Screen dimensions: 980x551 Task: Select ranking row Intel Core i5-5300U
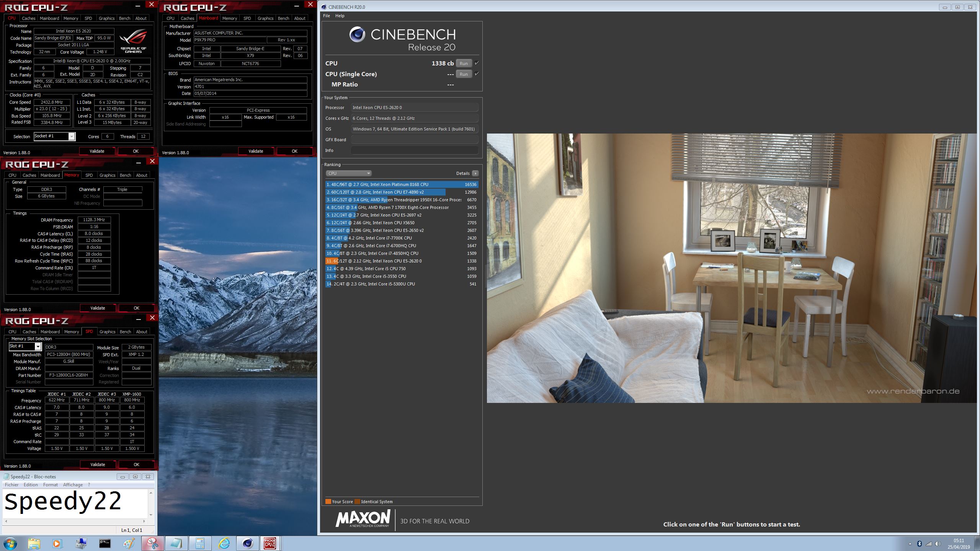(x=402, y=284)
